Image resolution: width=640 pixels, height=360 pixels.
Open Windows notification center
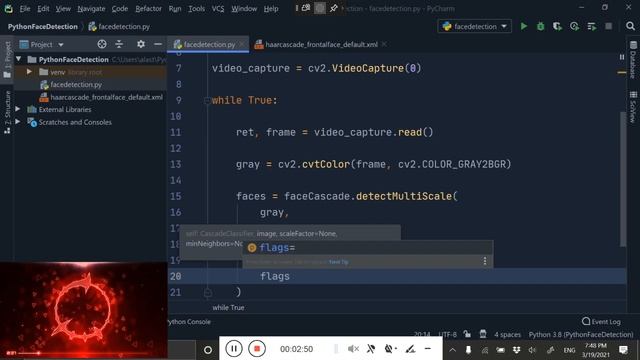point(623,350)
